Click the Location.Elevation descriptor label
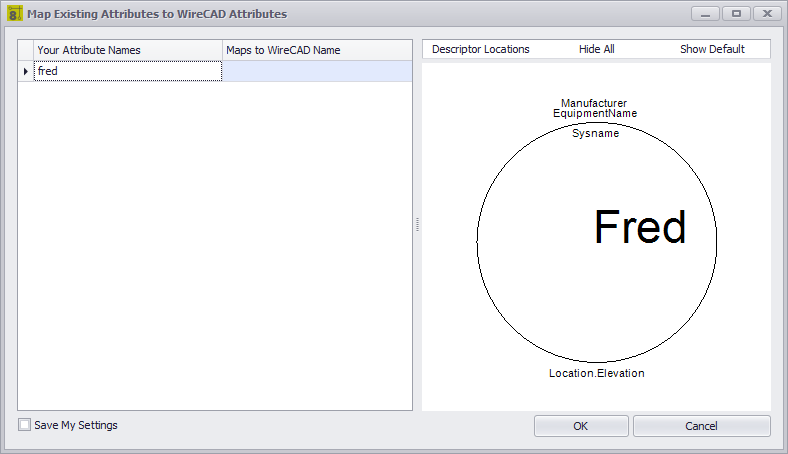The width and height of the screenshot is (788, 454). pyautogui.click(x=597, y=373)
